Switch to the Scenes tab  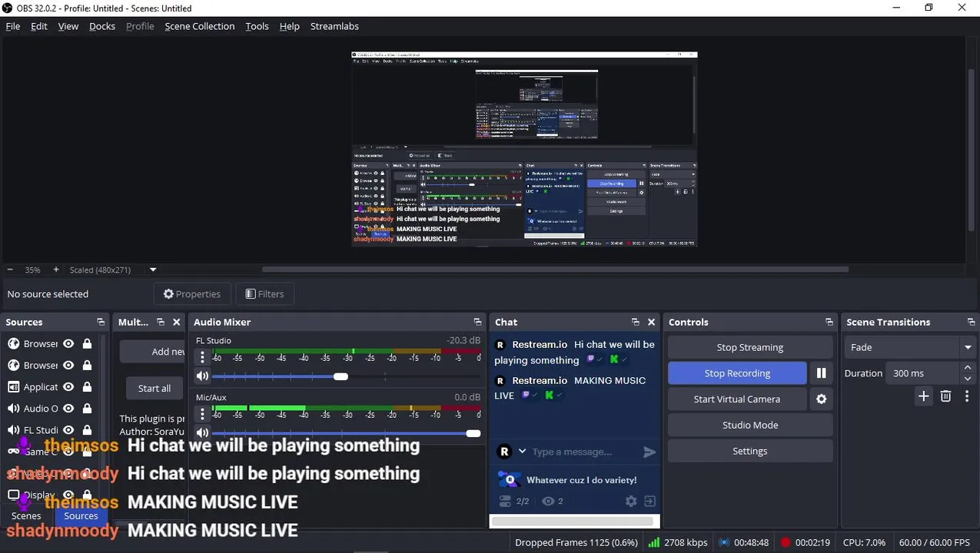[x=26, y=515]
